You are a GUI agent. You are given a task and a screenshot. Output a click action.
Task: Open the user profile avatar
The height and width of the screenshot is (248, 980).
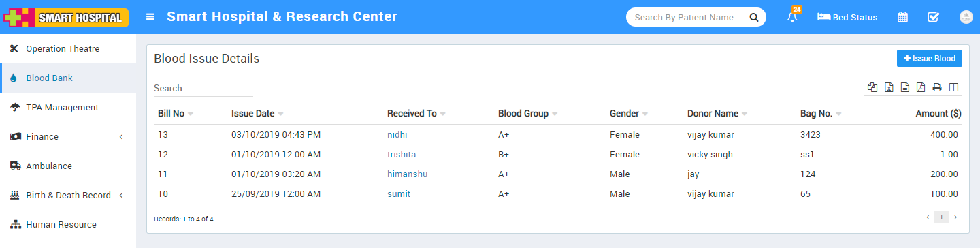[965, 17]
